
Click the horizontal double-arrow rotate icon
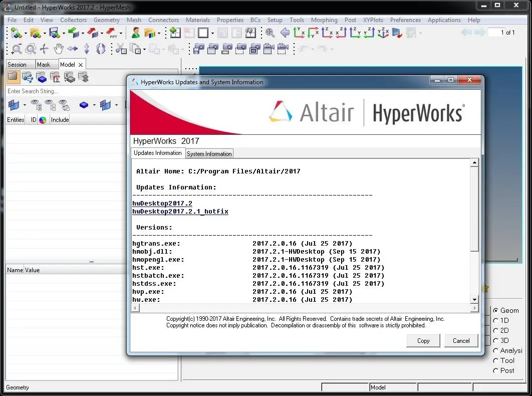pyautogui.click(x=72, y=49)
